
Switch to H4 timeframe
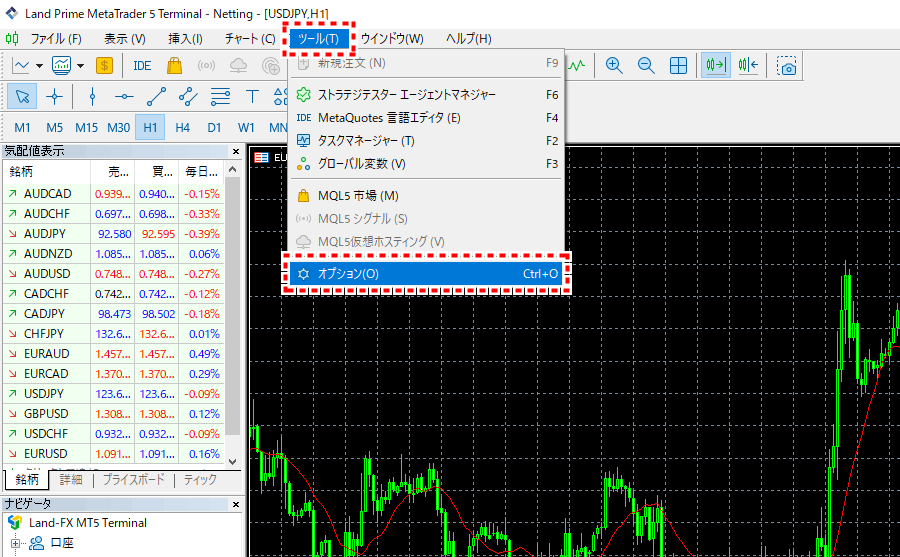pyautogui.click(x=183, y=127)
